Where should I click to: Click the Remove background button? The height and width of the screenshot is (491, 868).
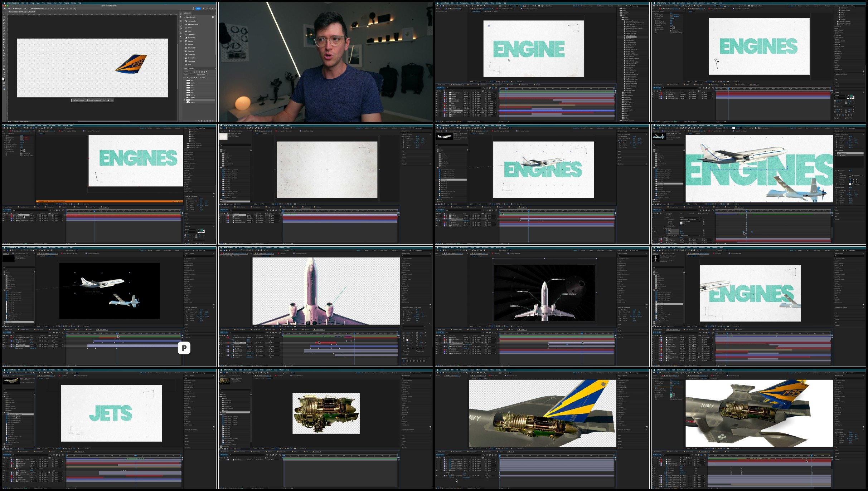coord(94,100)
